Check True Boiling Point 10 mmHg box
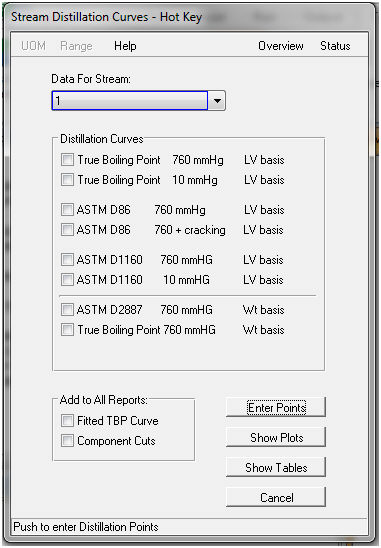381x548 pixels. pyautogui.click(x=67, y=180)
